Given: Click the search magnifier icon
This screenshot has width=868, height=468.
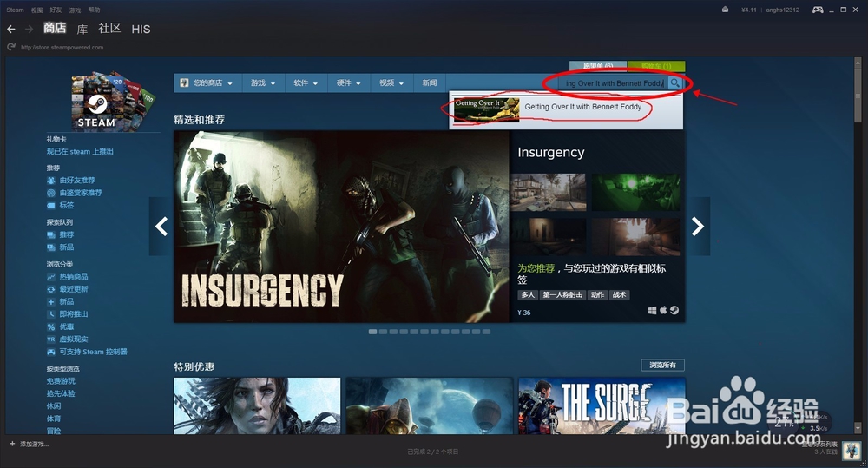Looking at the screenshot, I should point(674,83).
